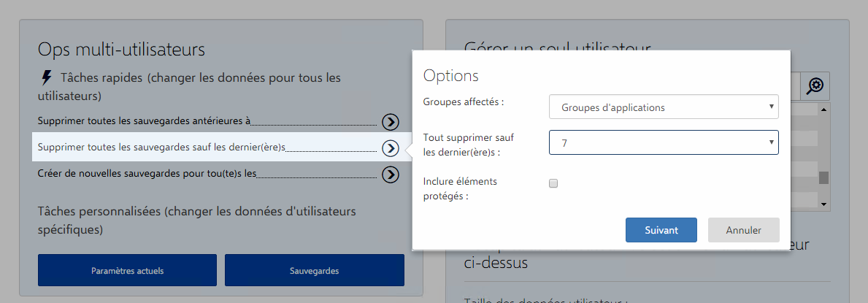This screenshot has height=303, width=868.
Task: Click arrow icon beside 'Créer de nouvelles sauvegardes'
Action: point(391,174)
